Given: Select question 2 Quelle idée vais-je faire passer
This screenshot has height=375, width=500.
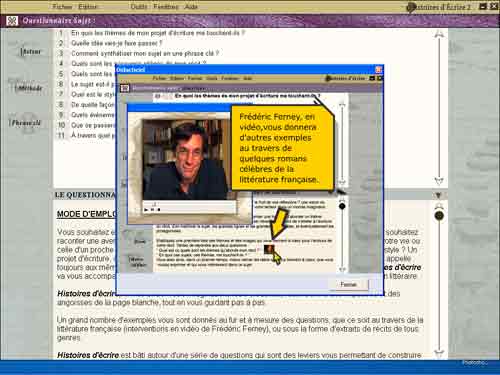Looking at the screenshot, I should click(116, 43).
